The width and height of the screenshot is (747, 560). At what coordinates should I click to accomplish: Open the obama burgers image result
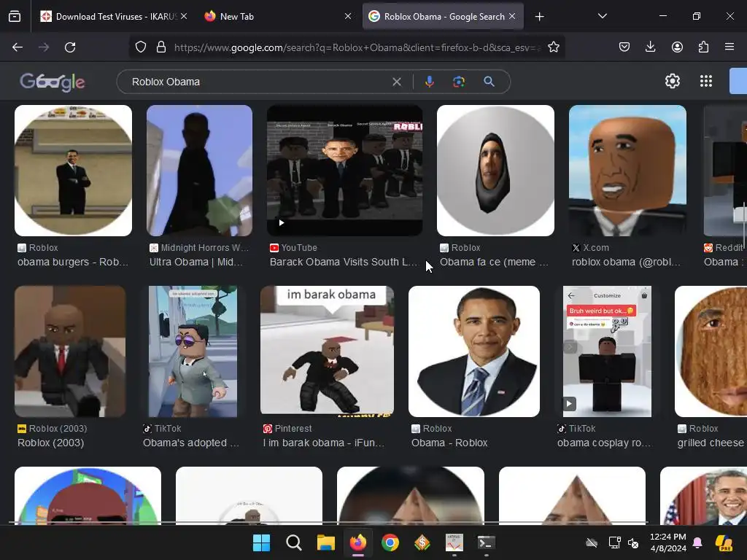[74, 171]
